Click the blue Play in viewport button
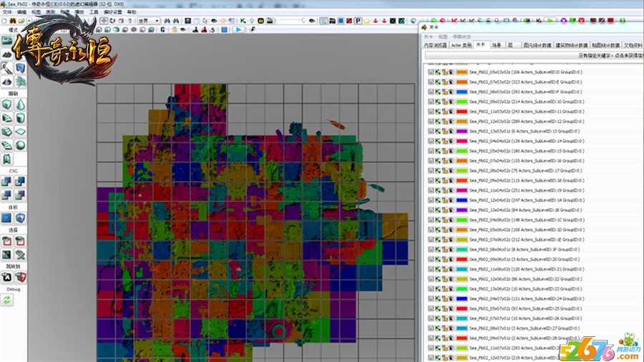Image resolution: width=644 pixels, height=362 pixels. point(238,29)
